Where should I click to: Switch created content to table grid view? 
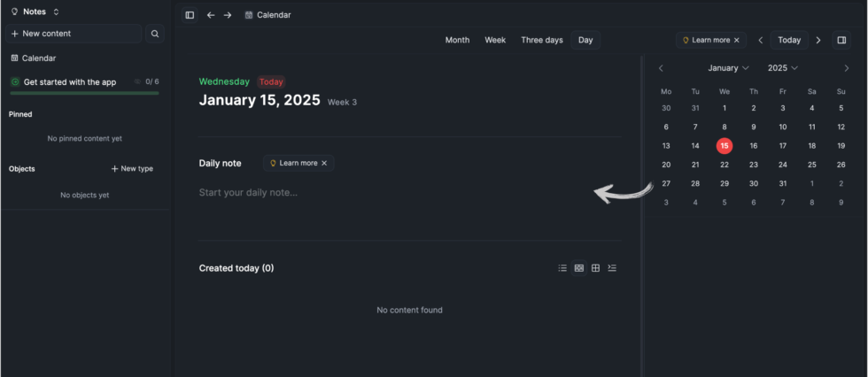(x=596, y=268)
